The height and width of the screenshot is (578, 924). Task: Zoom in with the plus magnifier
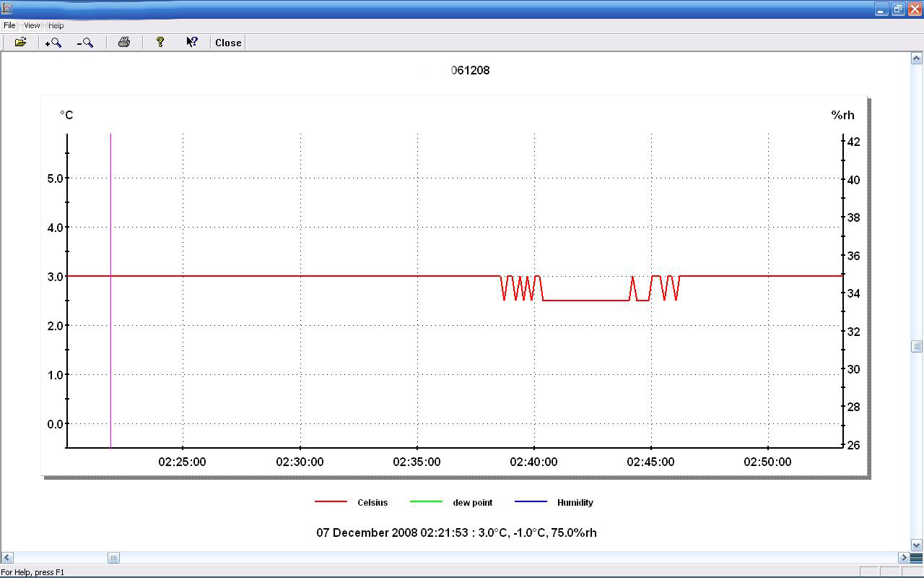click(x=53, y=43)
